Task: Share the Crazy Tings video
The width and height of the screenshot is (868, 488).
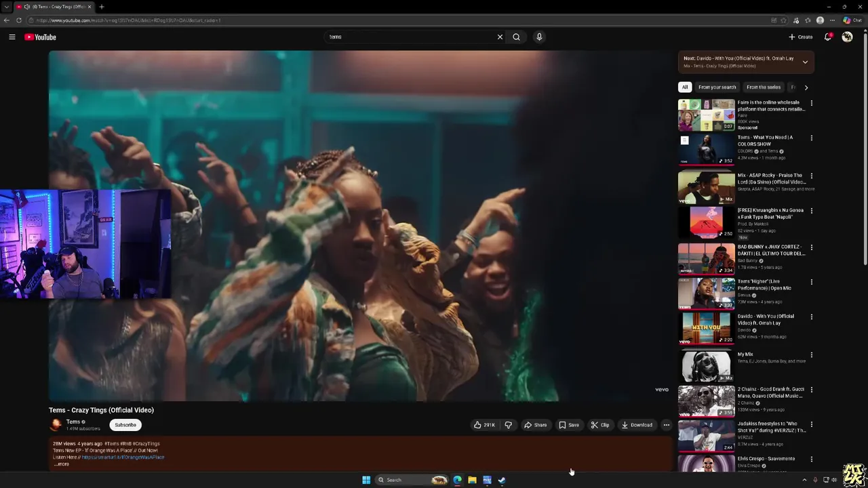Action: 536,425
